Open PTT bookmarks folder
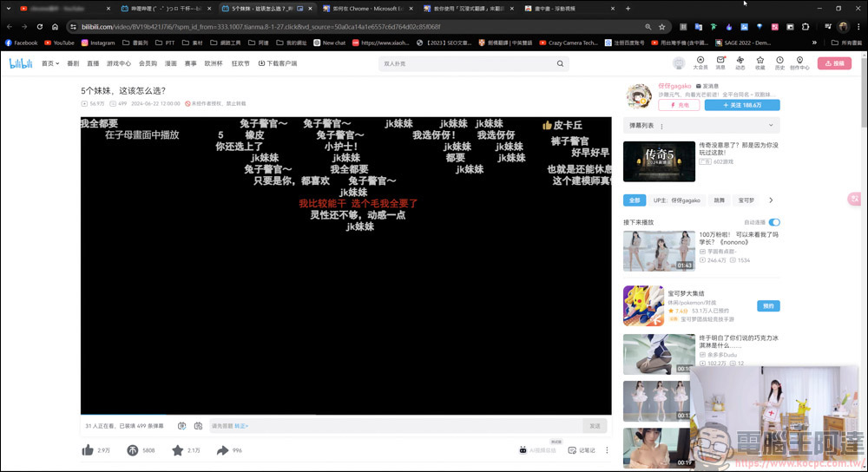This screenshot has width=868, height=472. tap(165, 43)
